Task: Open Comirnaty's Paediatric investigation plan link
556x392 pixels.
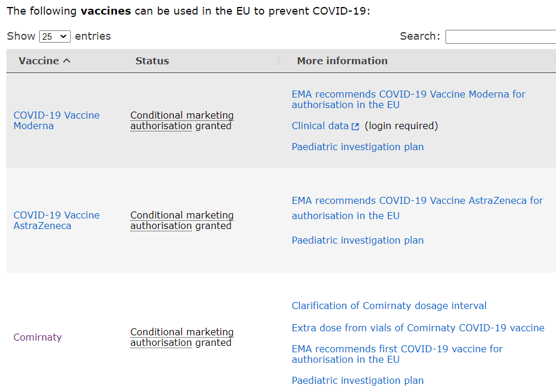Action: click(x=357, y=380)
